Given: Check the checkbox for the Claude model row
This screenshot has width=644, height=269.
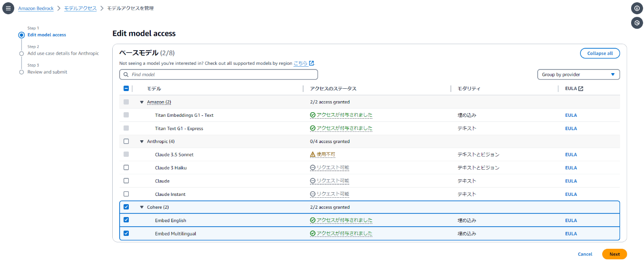Looking at the screenshot, I should coord(126,181).
